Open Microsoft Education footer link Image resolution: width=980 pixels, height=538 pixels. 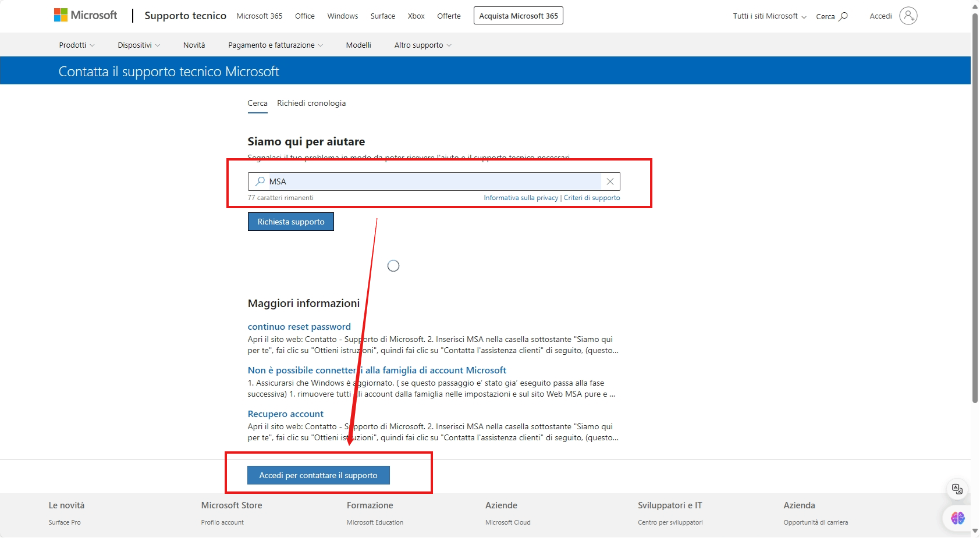(x=375, y=522)
